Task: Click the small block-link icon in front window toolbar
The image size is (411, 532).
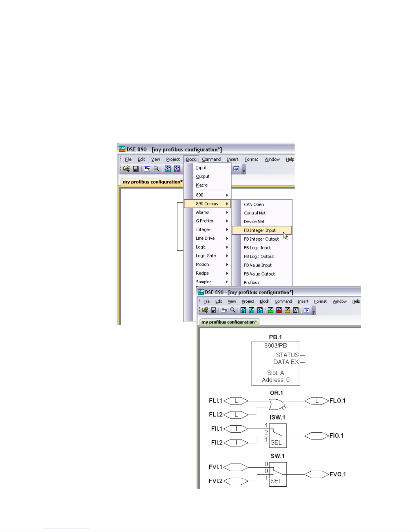Action: pos(224,310)
